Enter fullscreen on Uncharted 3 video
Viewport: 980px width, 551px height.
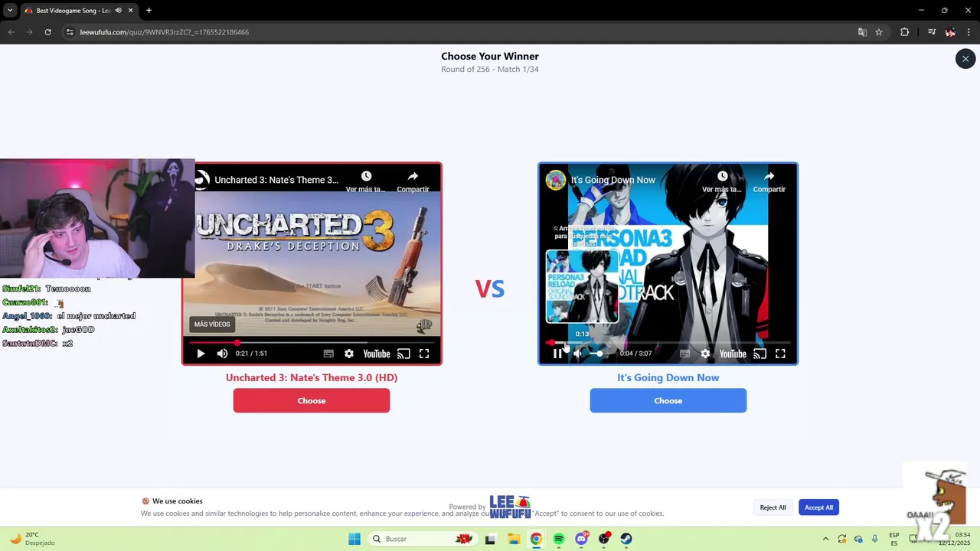[424, 354]
